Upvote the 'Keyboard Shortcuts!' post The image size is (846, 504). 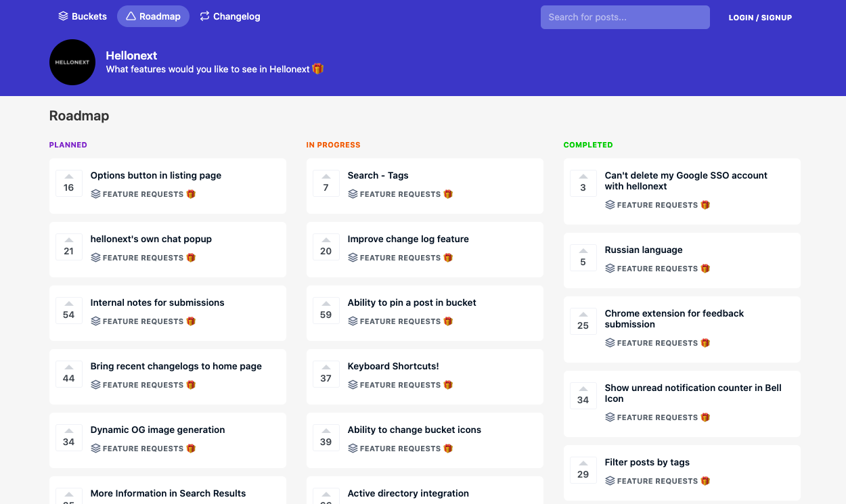click(326, 374)
